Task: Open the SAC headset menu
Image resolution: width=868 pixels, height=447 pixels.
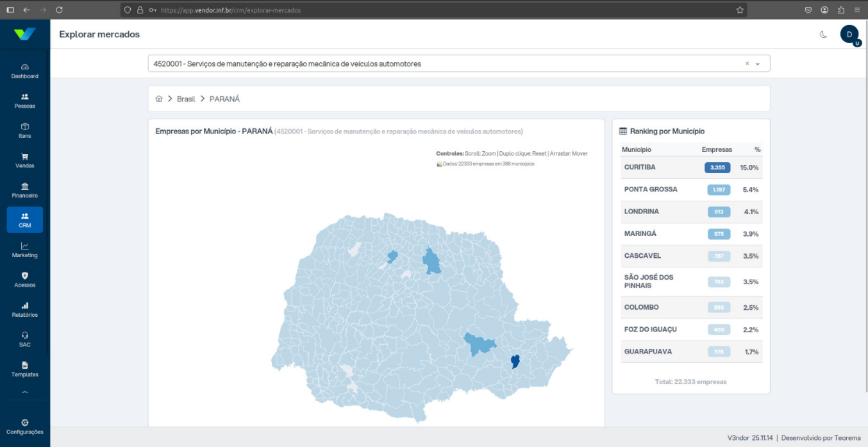Action: (x=25, y=339)
